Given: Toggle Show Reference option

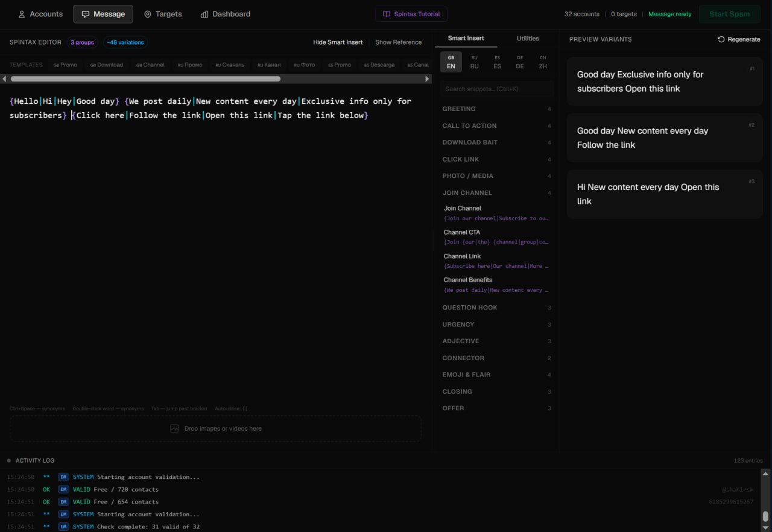Looking at the screenshot, I should (x=398, y=42).
